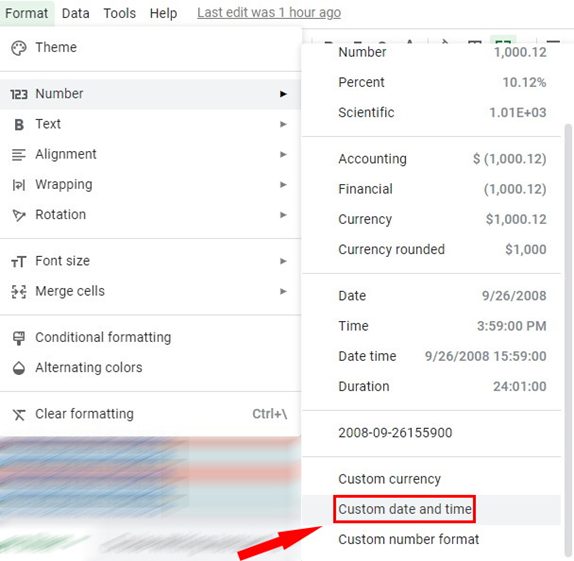This screenshot has width=574, height=561.
Task: Click the Wrapping icon
Action: pyautogui.click(x=19, y=185)
